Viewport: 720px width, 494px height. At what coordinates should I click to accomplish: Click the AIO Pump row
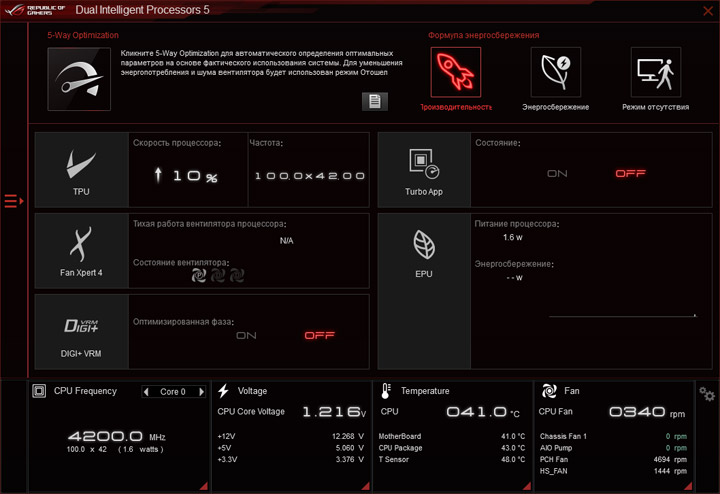tap(613, 448)
